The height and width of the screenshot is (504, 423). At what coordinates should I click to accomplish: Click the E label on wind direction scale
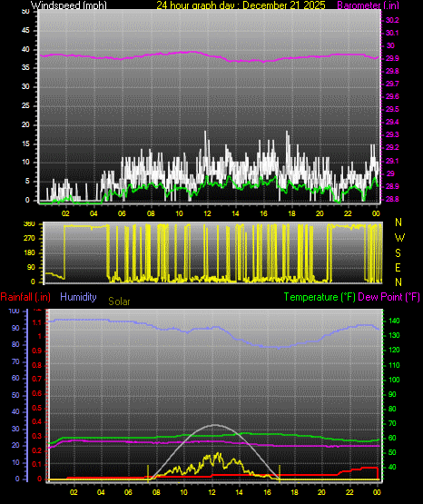398,268
